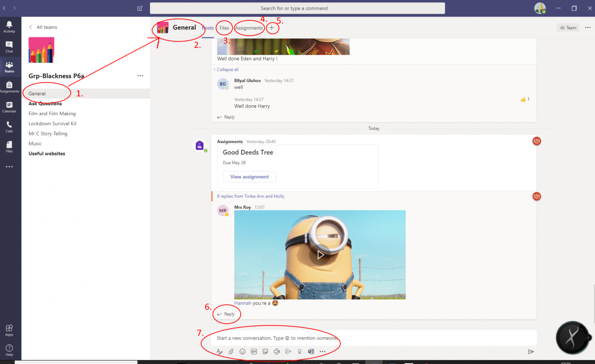Click the Mrs Roy MR avatar
Image resolution: width=595 pixels, height=364 pixels.
click(223, 211)
